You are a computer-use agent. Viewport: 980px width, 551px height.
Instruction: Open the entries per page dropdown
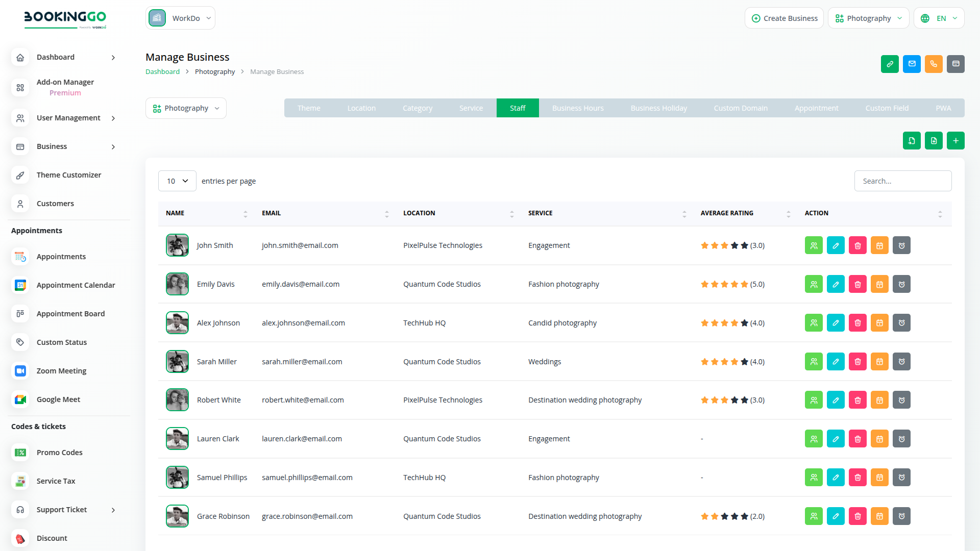point(177,181)
